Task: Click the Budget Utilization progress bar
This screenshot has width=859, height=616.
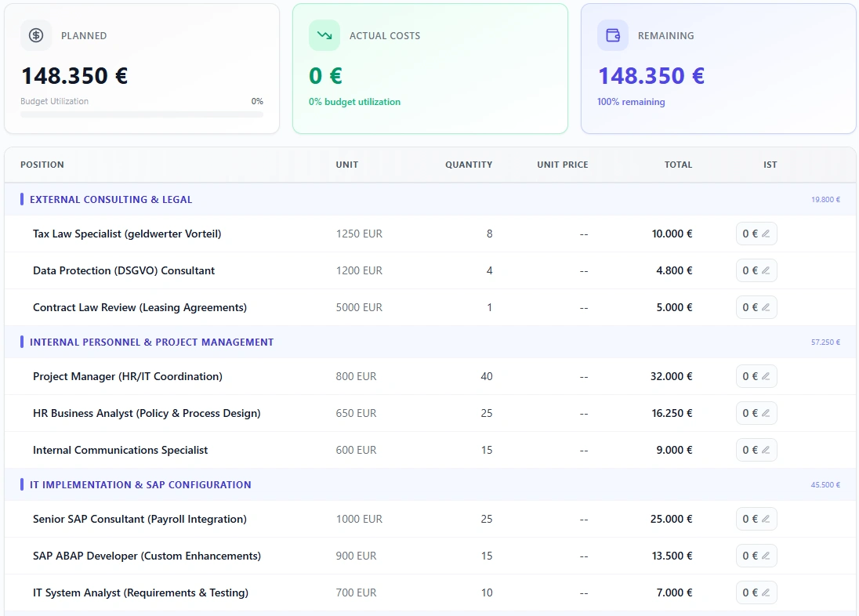Action: point(142,114)
